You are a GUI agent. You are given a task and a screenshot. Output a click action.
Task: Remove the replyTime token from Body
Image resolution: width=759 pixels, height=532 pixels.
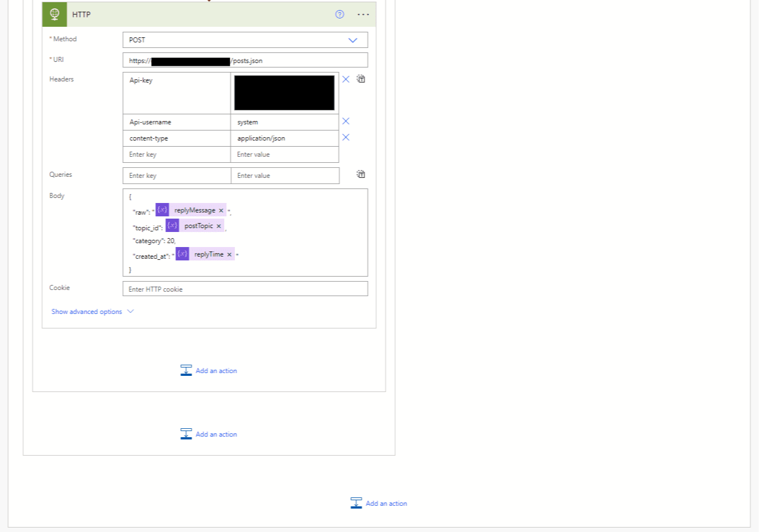(x=229, y=255)
